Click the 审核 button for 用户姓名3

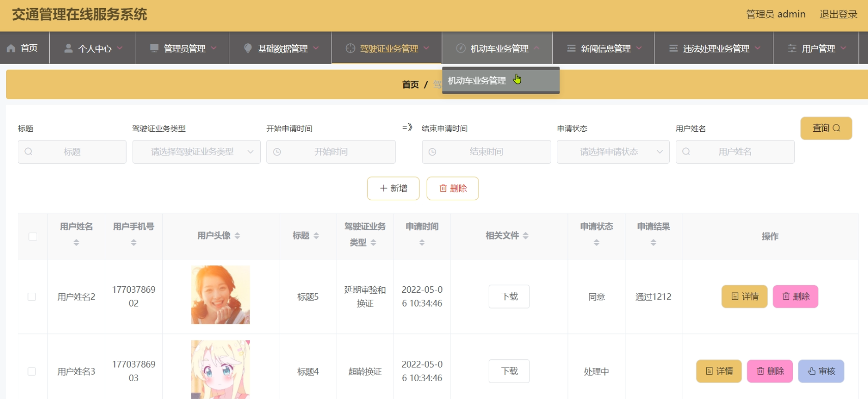(821, 371)
